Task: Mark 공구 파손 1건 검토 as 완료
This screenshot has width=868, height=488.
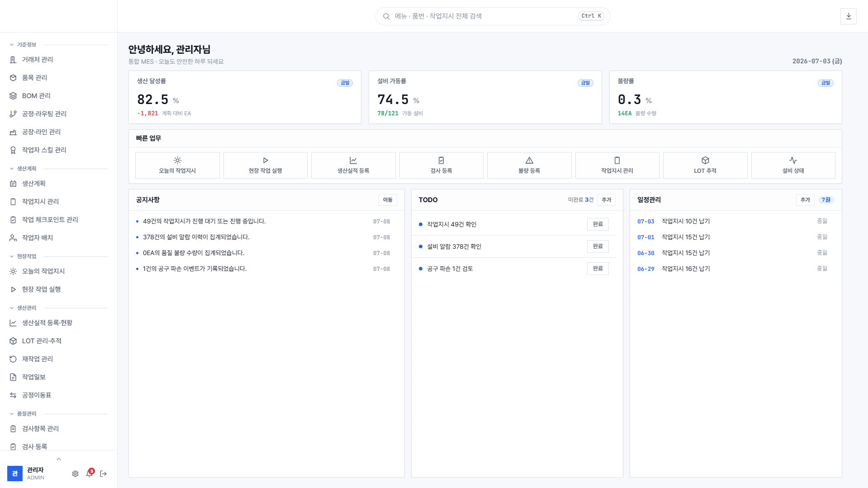Action: [x=598, y=269]
